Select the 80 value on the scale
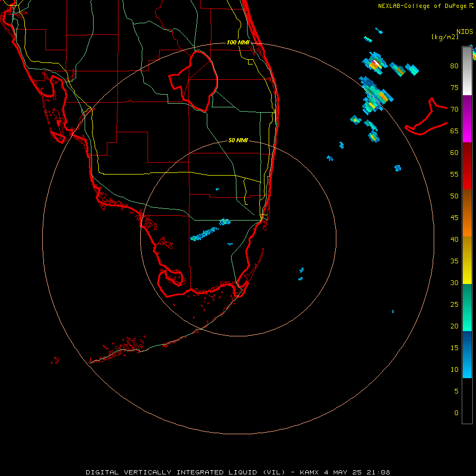 pos(454,66)
